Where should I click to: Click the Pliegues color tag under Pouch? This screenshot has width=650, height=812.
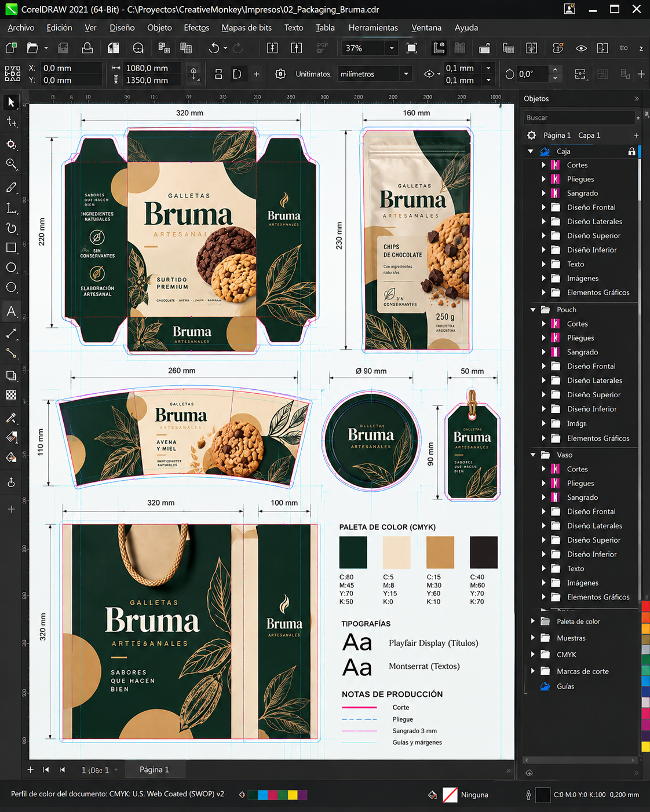point(555,338)
